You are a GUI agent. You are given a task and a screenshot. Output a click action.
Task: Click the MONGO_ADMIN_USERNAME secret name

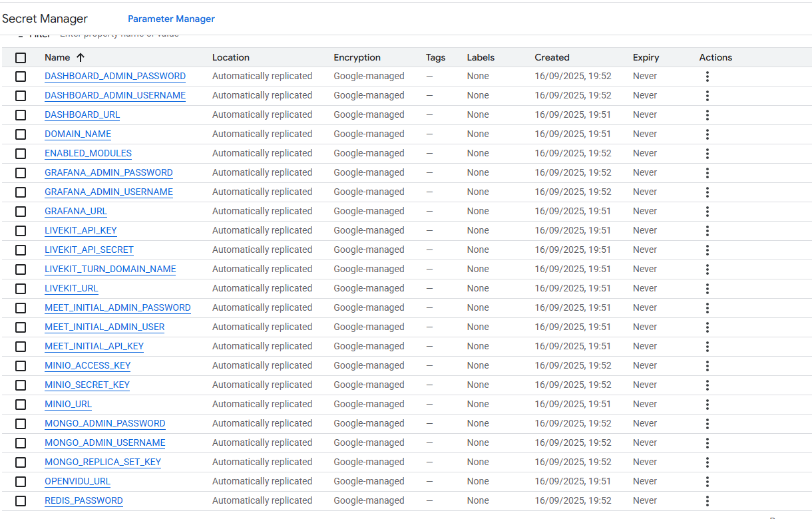104,443
